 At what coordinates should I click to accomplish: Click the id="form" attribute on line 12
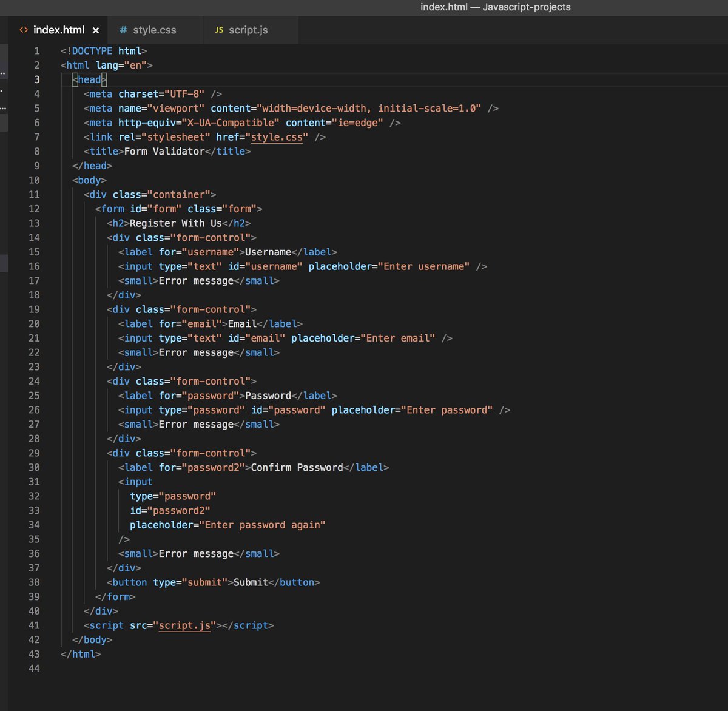coord(155,209)
